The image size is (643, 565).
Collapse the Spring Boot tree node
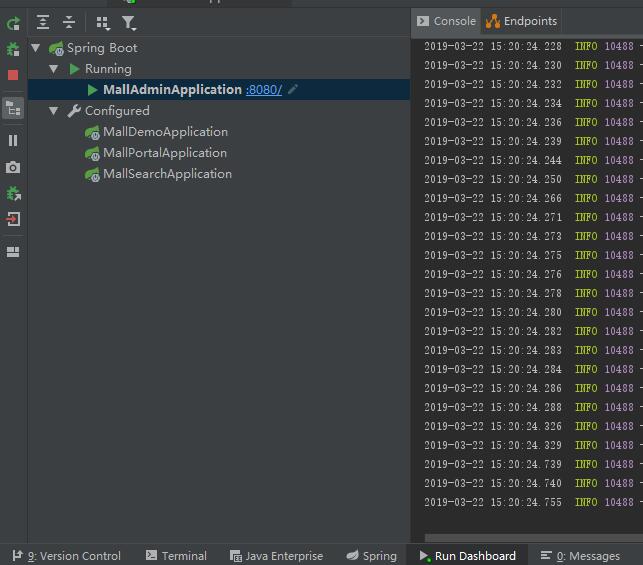pos(36,48)
